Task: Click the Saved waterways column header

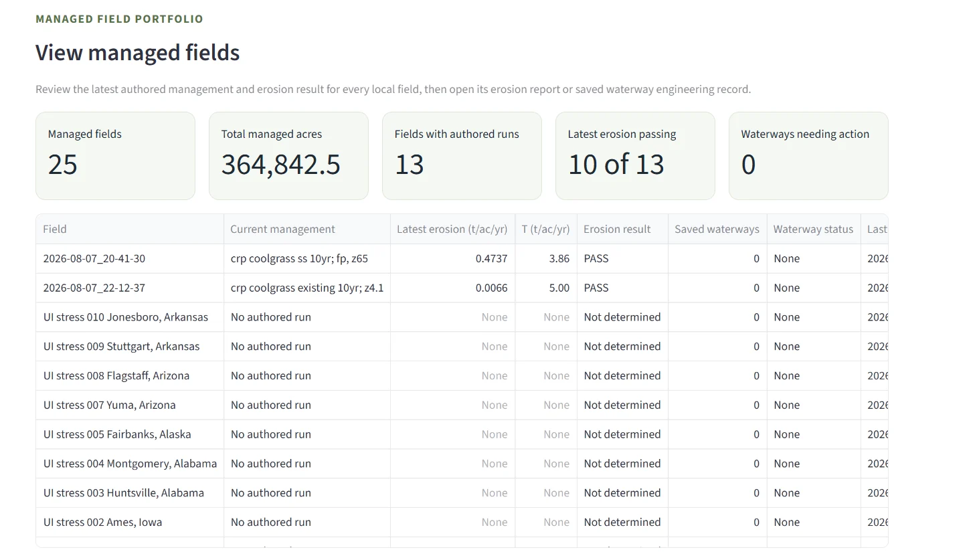Action: pyautogui.click(x=717, y=229)
